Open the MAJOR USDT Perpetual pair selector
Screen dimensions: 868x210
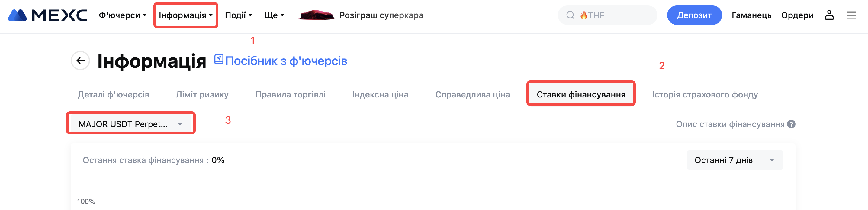click(x=131, y=124)
